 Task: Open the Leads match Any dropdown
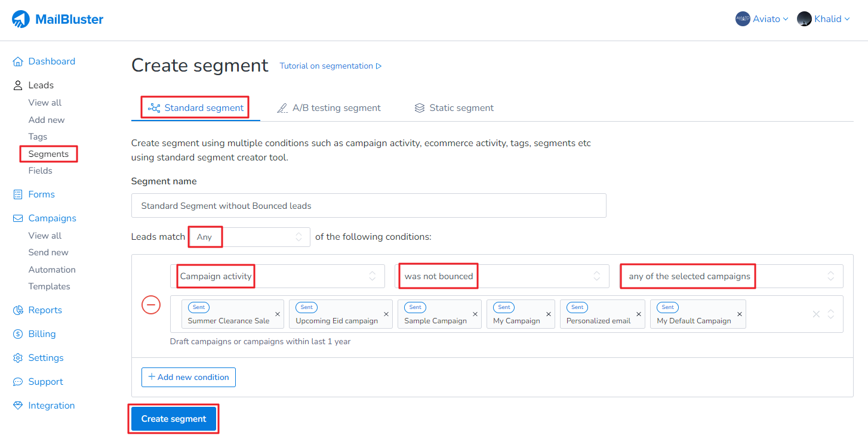pos(250,237)
